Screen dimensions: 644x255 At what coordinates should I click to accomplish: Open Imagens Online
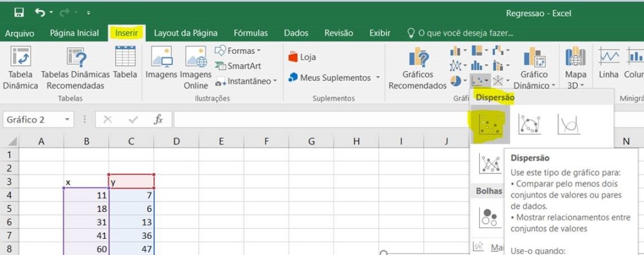pos(196,68)
